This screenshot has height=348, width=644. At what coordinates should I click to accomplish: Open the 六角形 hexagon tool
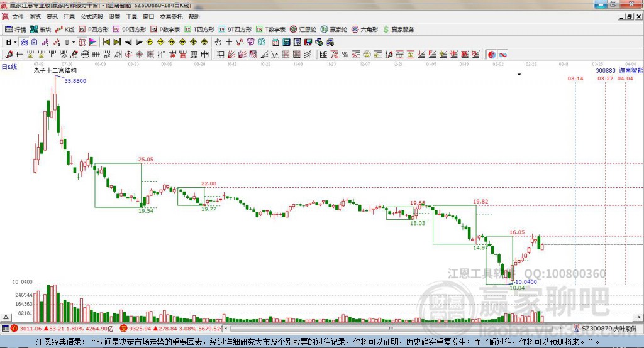[365, 29]
